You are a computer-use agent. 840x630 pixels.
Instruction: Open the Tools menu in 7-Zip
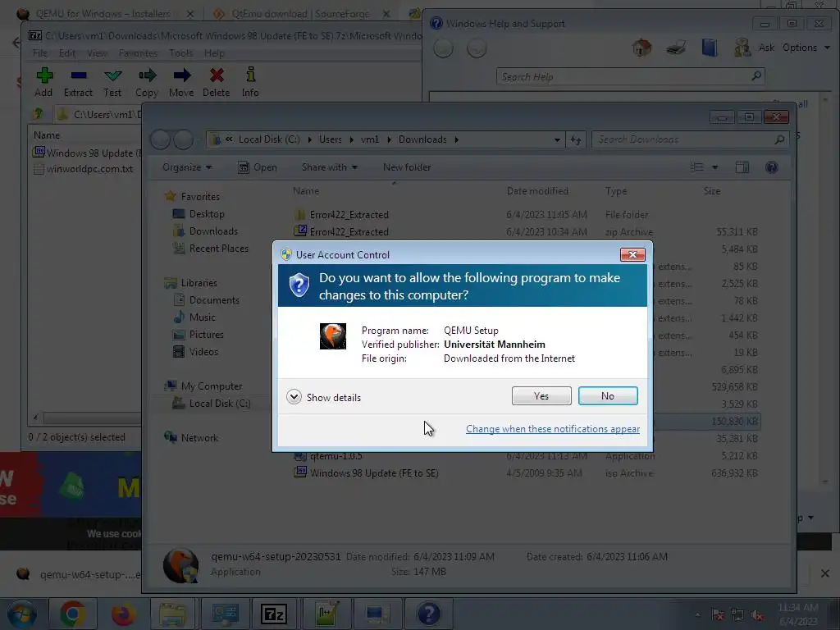181,53
